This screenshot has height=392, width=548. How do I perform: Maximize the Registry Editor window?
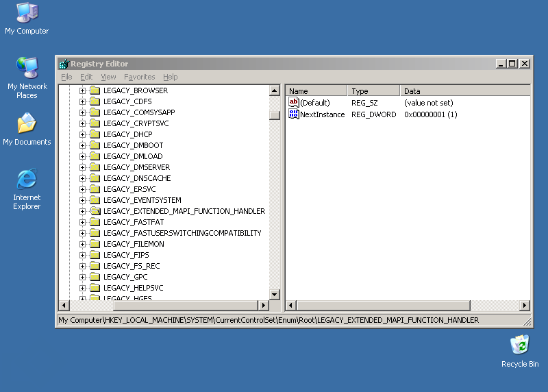[512, 64]
